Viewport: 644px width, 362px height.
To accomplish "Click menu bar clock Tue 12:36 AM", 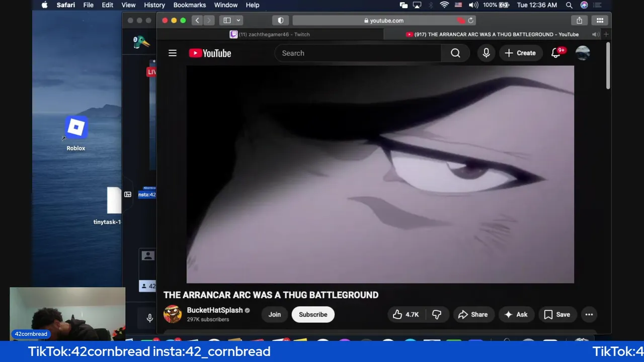I will (x=537, y=5).
